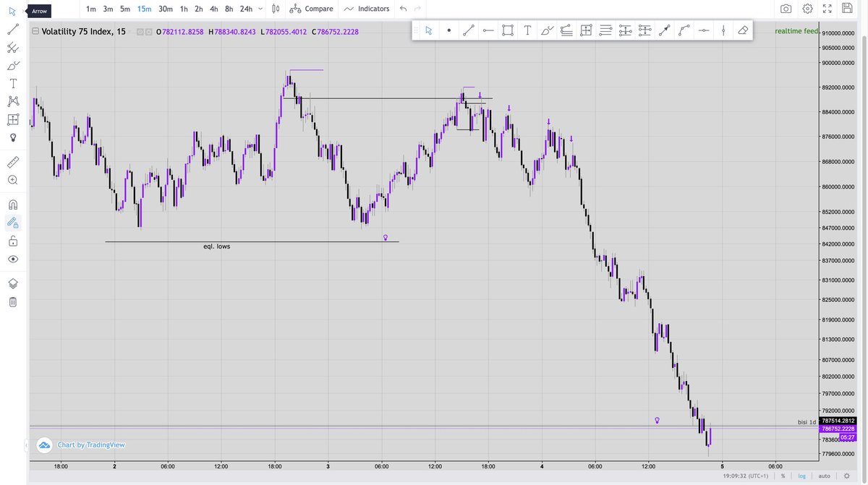Select the Brush tool in left sidebar
The height and width of the screenshot is (485, 868).
[12, 66]
